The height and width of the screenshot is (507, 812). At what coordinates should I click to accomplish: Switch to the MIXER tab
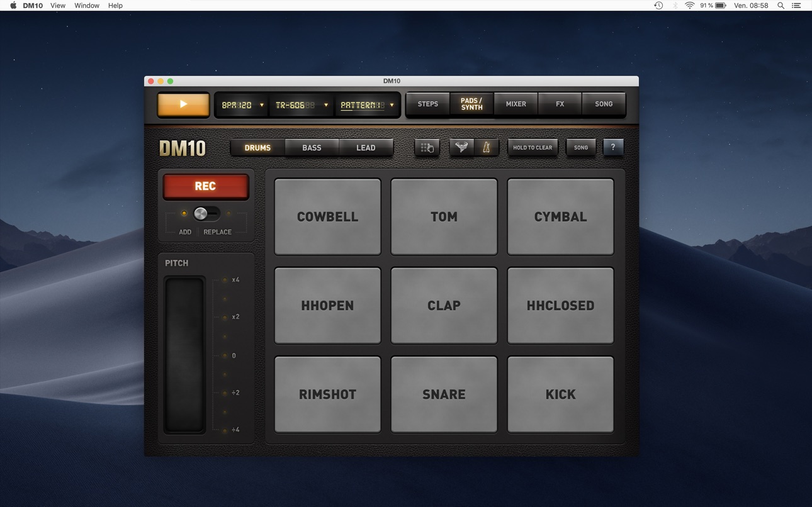click(x=516, y=104)
